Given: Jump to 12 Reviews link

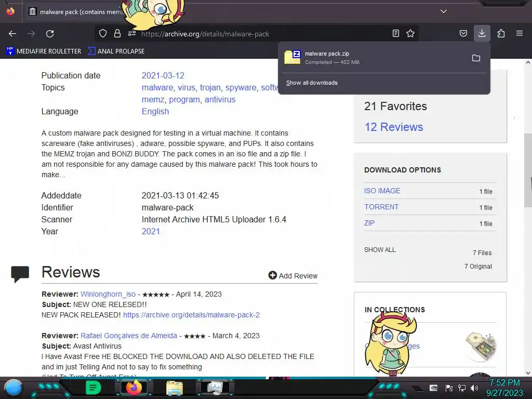Looking at the screenshot, I should coord(394,127).
